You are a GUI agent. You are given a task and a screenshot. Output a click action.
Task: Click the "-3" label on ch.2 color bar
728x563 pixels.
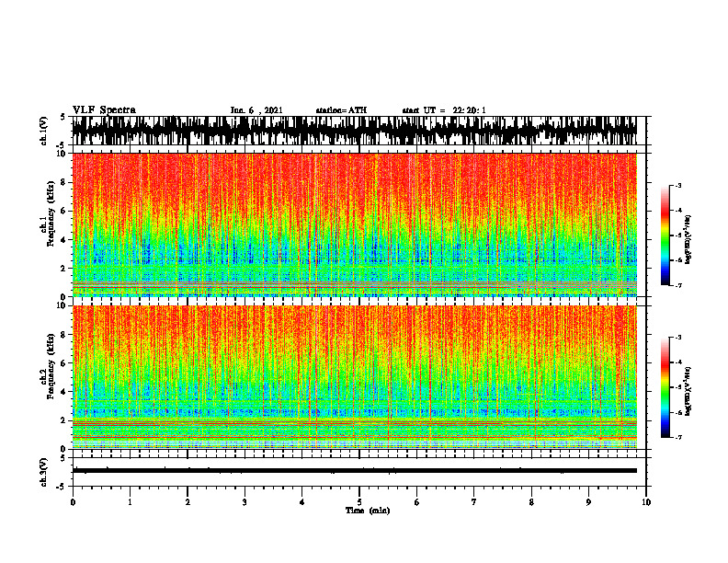678,338
